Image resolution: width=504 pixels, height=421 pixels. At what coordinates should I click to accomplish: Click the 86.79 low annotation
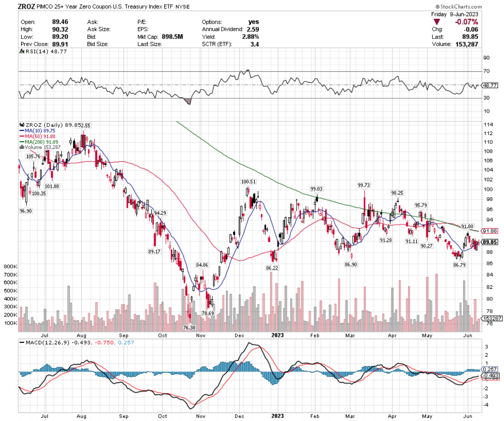pos(459,265)
